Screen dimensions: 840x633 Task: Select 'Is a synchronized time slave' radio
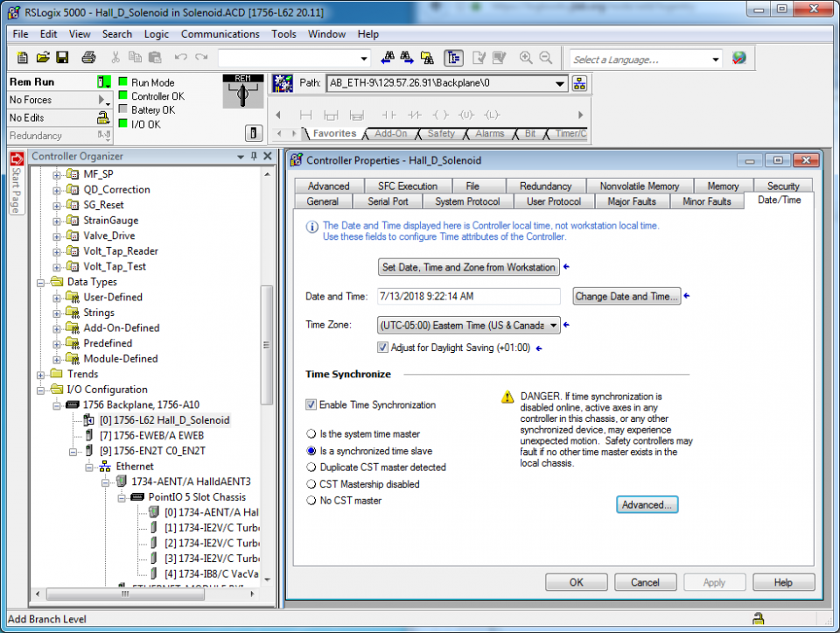(x=311, y=451)
